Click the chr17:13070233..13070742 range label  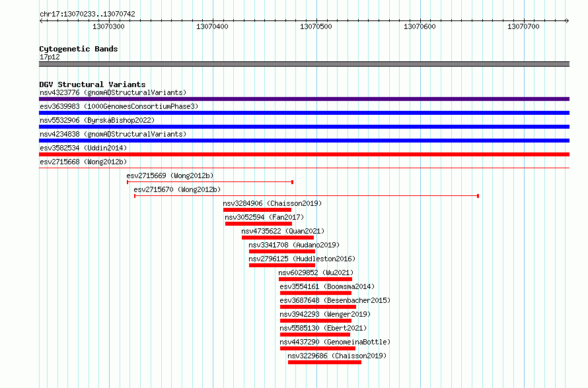click(x=87, y=14)
